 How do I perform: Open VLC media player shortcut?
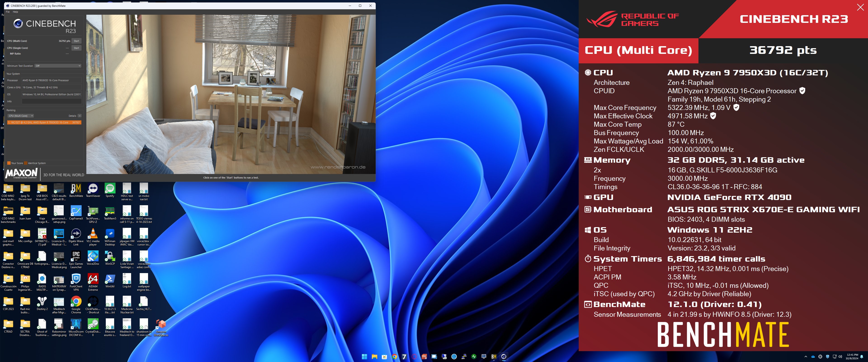coord(93,238)
